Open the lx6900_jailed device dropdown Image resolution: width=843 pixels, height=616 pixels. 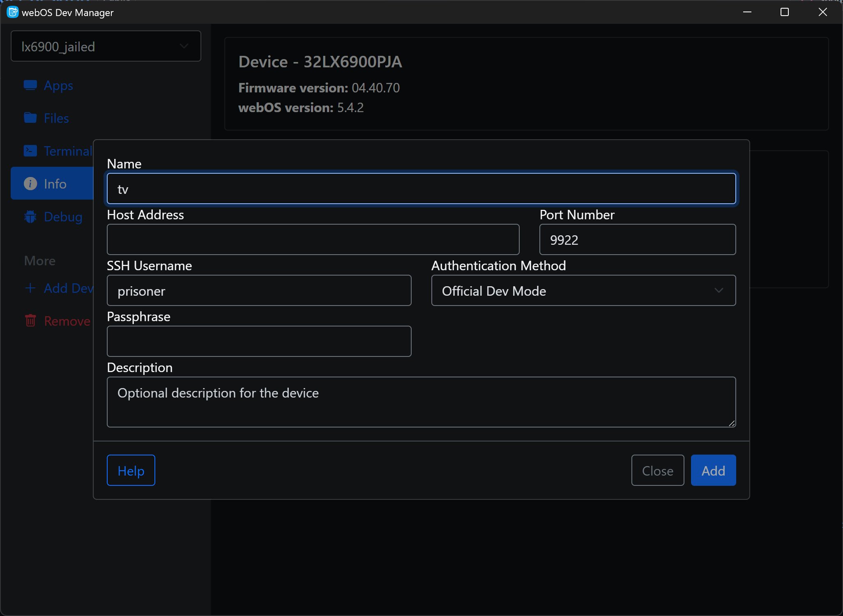(106, 46)
